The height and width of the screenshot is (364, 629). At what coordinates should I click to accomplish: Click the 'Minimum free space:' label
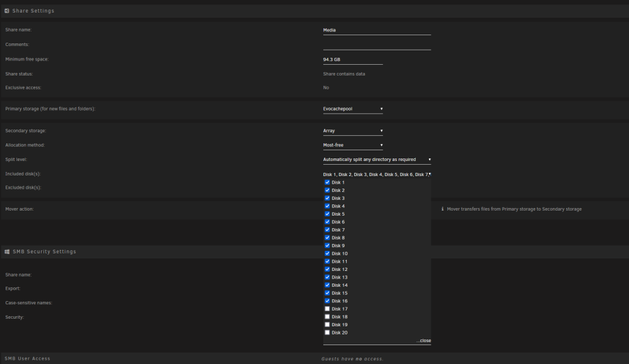[27, 59]
